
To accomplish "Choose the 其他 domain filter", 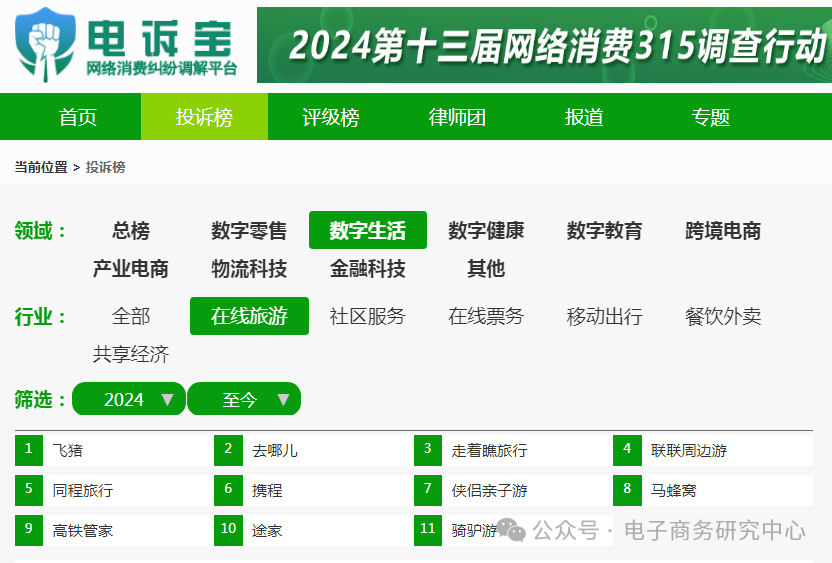I will pyautogui.click(x=486, y=268).
